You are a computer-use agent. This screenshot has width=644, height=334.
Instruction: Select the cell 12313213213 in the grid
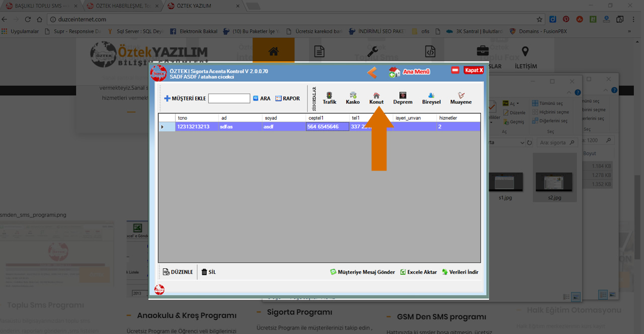197,127
